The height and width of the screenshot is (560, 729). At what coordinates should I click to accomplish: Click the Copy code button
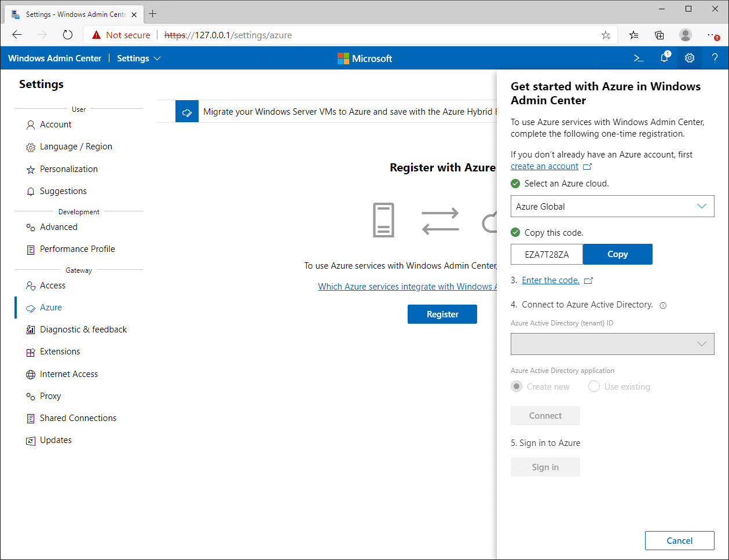(x=617, y=254)
